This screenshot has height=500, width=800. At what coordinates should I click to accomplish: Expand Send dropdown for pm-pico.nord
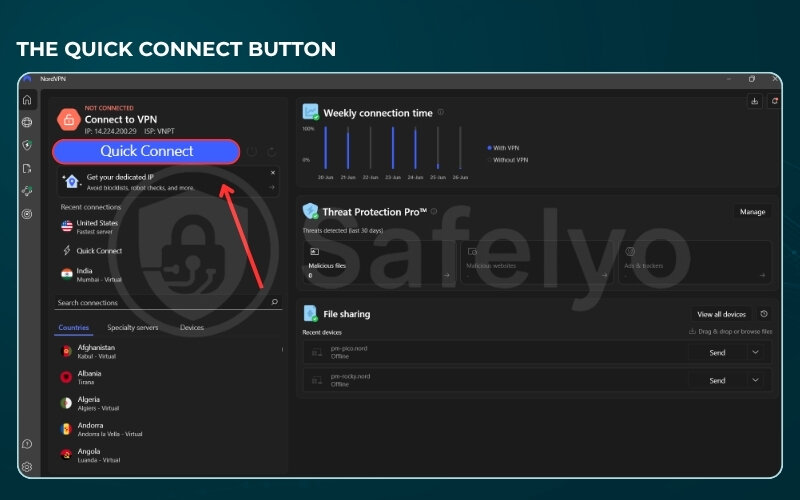click(x=756, y=352)
